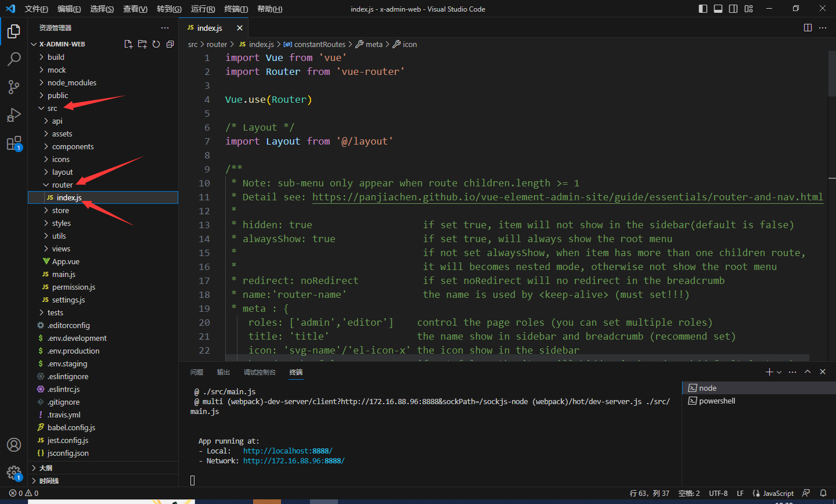Viewport: 836px width, 504px height.
Task: Toggle primary side bar visibility
Action: (x=703, y=9)
